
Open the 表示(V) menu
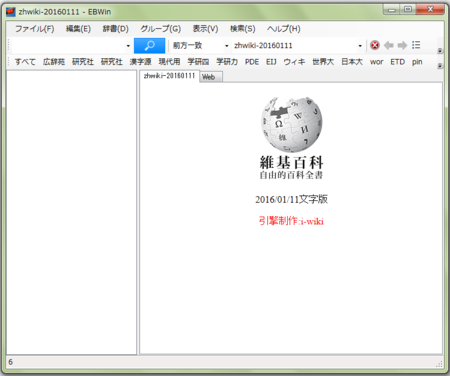pos(205,29)
